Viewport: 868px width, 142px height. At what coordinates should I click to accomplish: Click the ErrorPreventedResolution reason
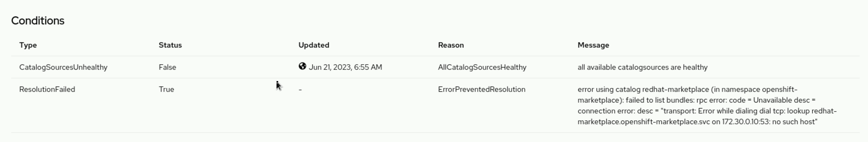tap(482, 90)
